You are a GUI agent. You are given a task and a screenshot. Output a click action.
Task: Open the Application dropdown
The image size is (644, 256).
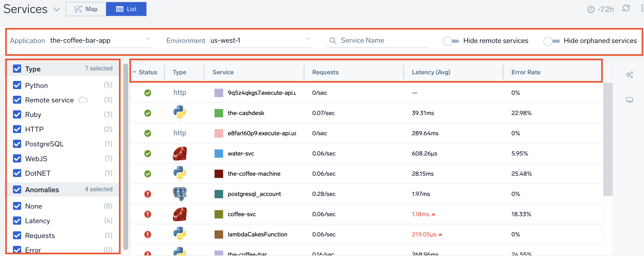coord(100,40)
